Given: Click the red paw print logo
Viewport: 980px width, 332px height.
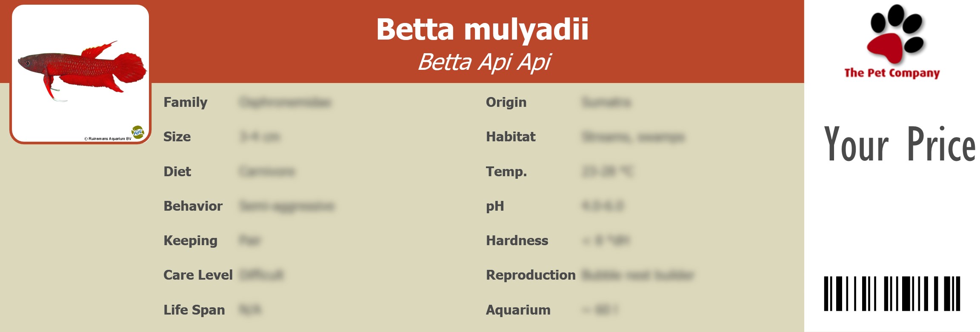Looking at the screenshot, I should [895, 35].
